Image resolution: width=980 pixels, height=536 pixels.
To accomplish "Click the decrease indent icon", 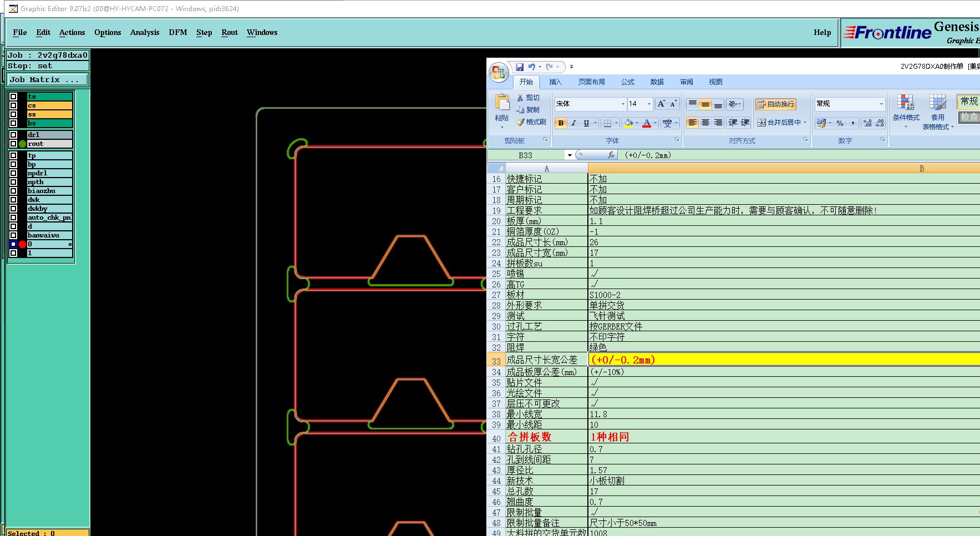I will 733,123.
